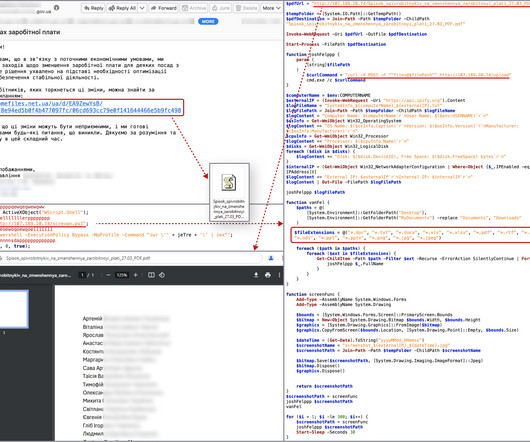Click the 125% zoom level field
This screenshot has height=442, width=530.
click(122, 275)
